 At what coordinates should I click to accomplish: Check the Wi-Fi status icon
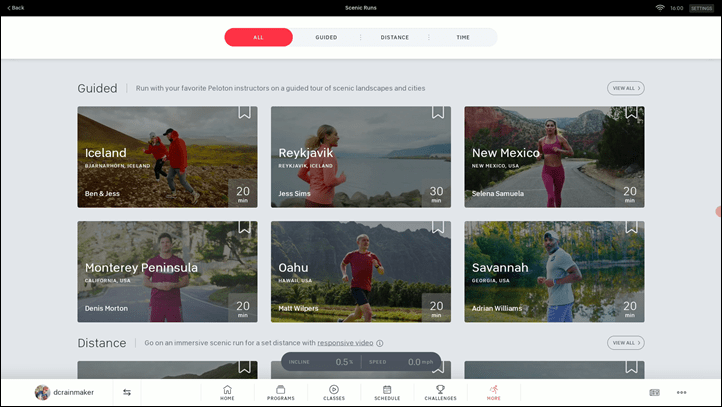[660, 8]
